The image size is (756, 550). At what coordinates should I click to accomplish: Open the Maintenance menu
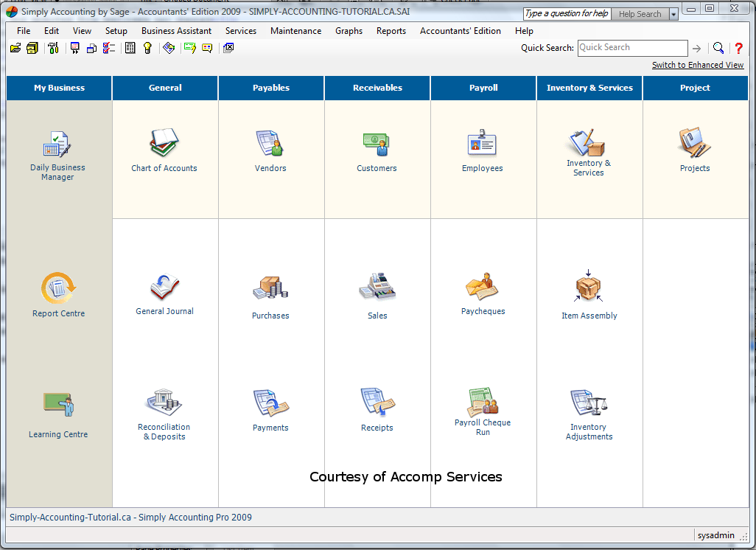[296, 31]
